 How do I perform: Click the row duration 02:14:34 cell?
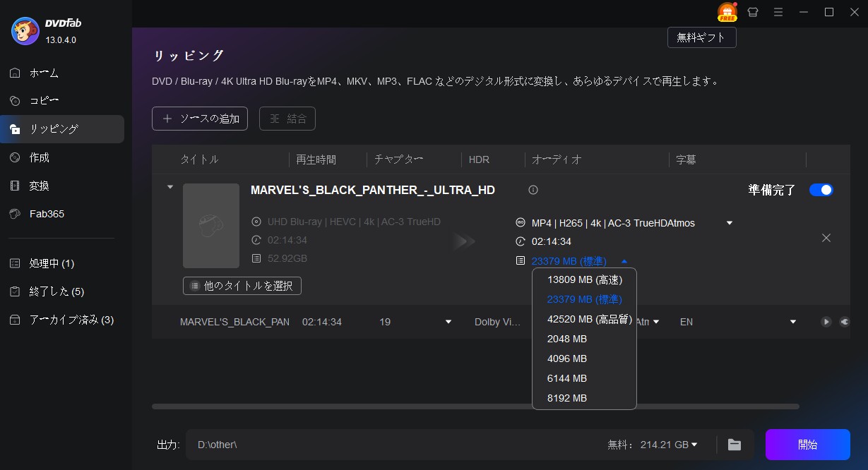point(322,322)
